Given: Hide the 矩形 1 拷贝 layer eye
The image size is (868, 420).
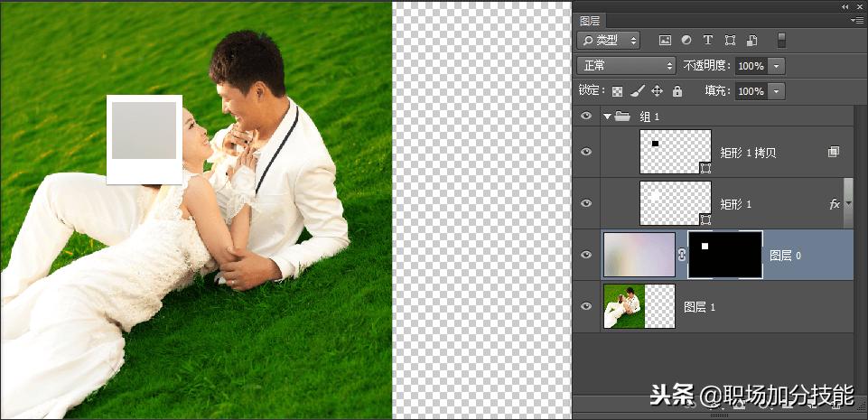Looking at the screenshot, I should 586,152.
